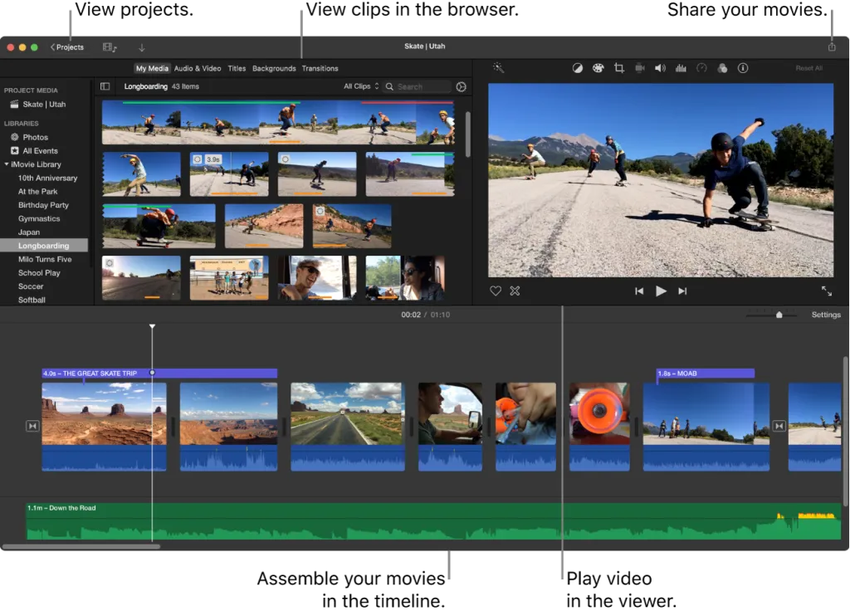Image resolution: width=850 pixels, height=616 pixels.
Task: Select the orange skateboard wheel timeline clip
Action: pyautogui.click(x=599, y=427)
